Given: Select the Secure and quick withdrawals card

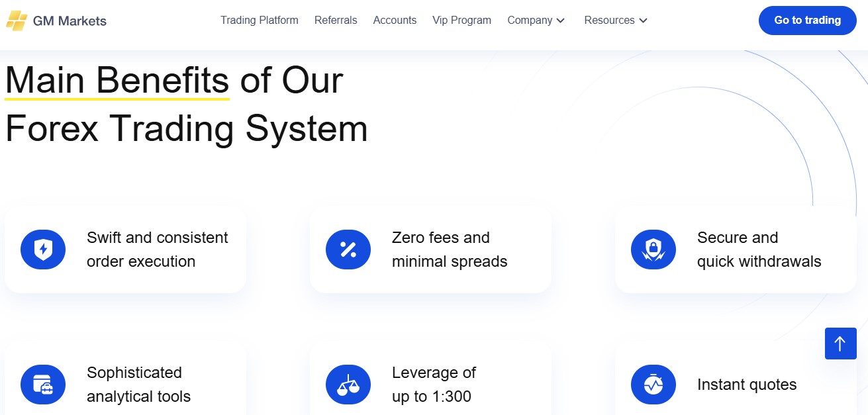Looking at the screenshot, I should tap(736, 250).
